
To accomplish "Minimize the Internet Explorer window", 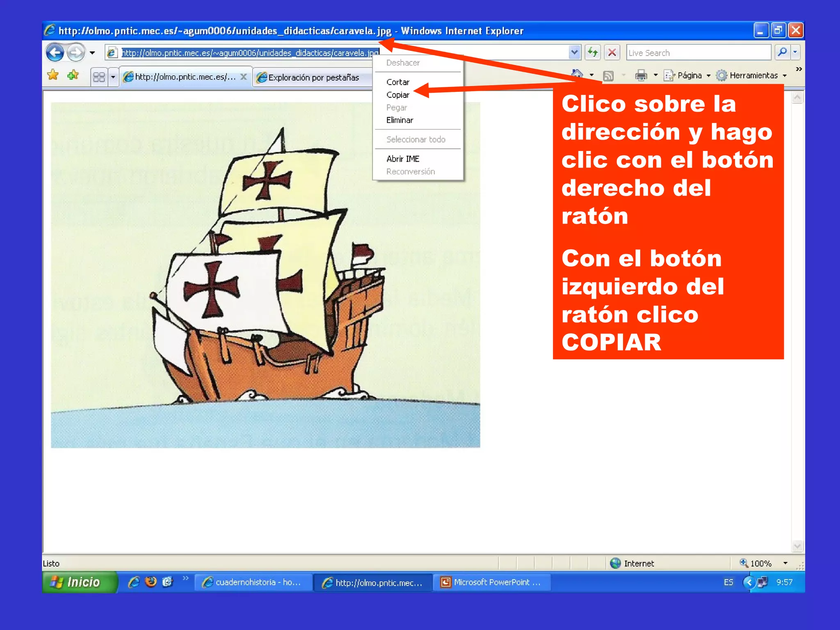I will point(760,30).
